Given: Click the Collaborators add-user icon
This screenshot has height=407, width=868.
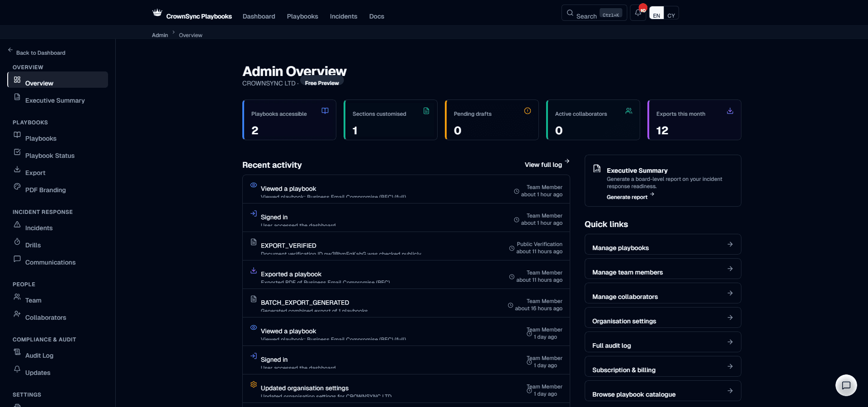Looking at the screenshot, I should pyautogui.click(x=17, y=314).
